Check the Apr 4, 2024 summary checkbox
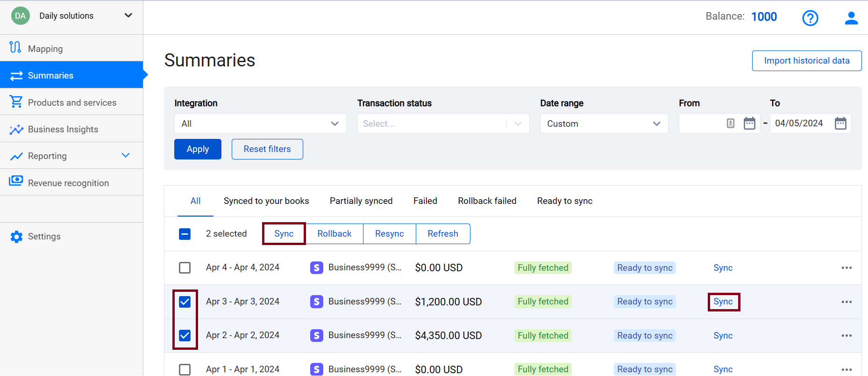868x376 pixels. (x=185, y=268)
